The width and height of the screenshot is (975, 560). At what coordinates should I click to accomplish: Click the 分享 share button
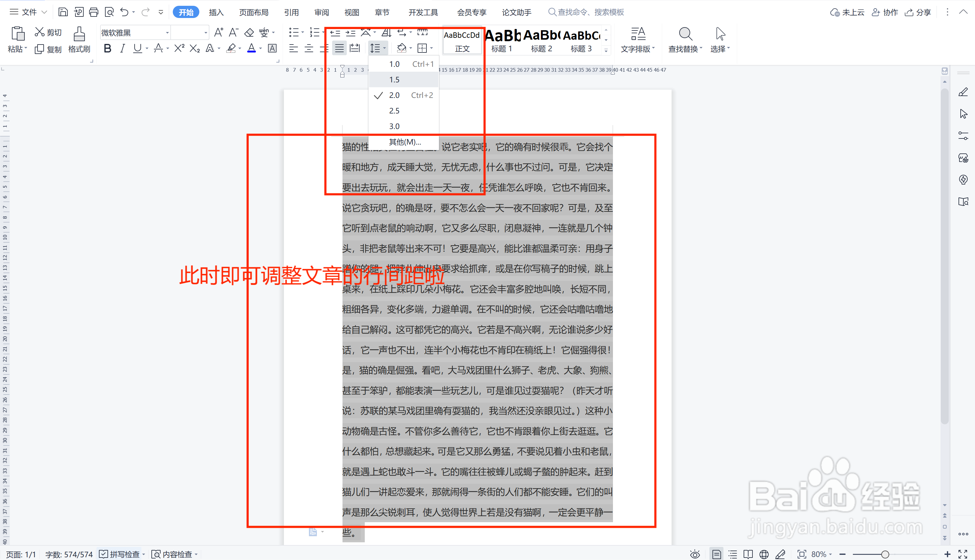click(x=918, y=12)
